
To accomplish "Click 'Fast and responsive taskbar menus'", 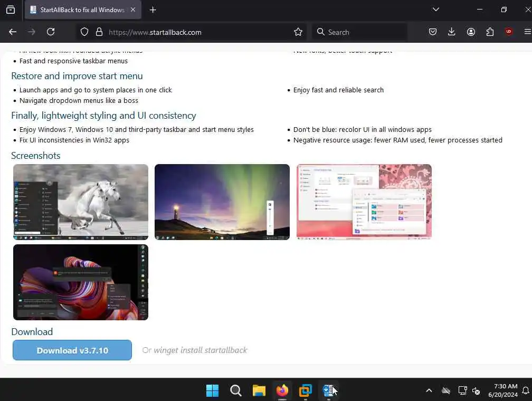I will point(74,61).
